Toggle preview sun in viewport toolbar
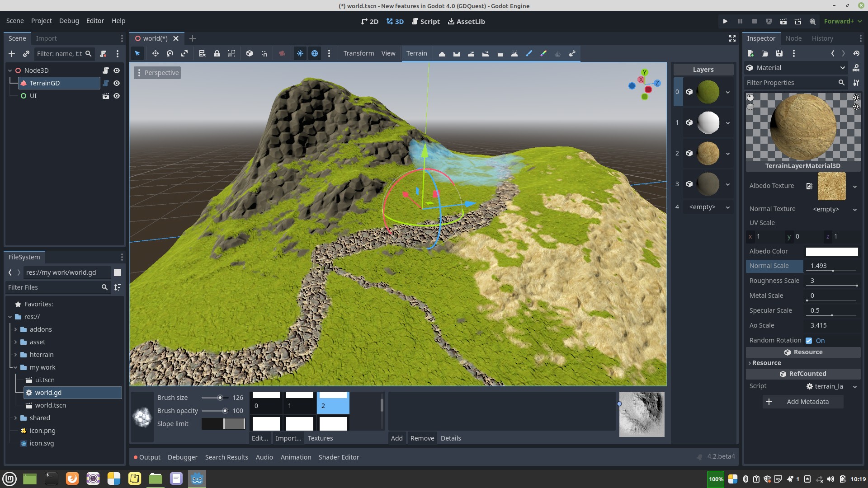The image size is (868, 488). [300, 53]
